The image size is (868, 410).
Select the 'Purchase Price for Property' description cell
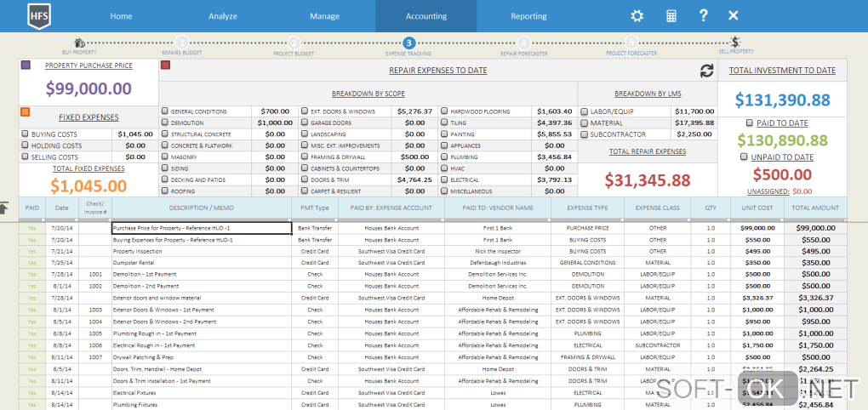(202, 228)
